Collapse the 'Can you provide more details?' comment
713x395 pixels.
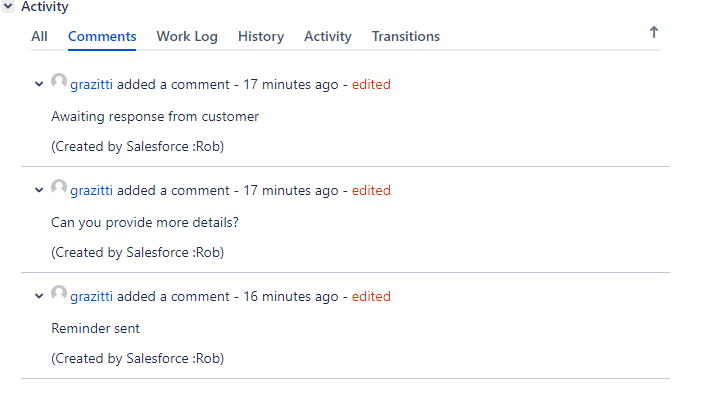(39, 190)
